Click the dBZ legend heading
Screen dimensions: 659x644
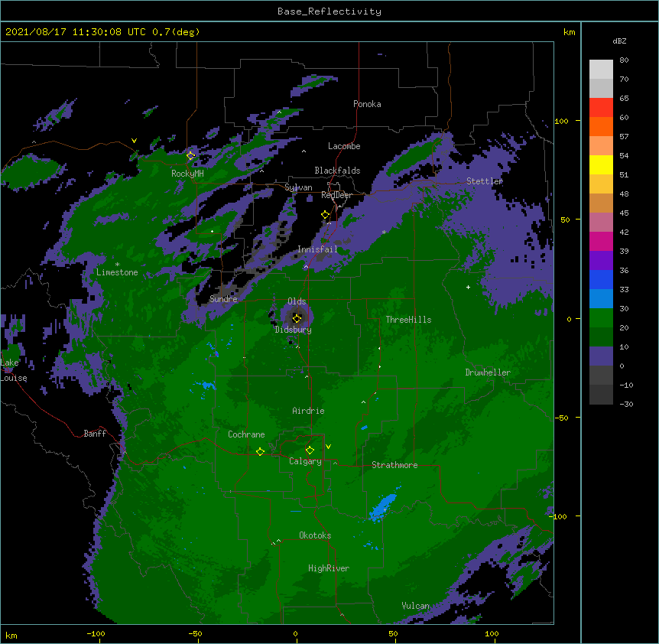tap(619, 41)
